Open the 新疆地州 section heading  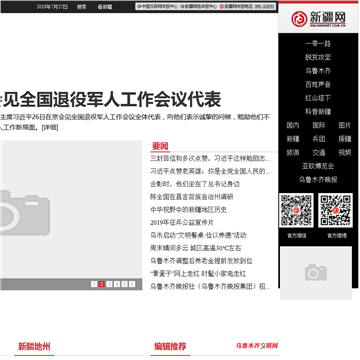tap(34, 347)
